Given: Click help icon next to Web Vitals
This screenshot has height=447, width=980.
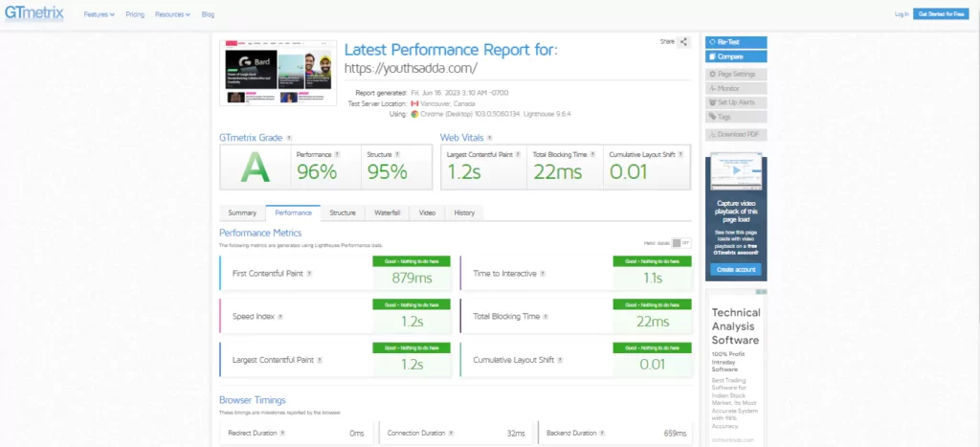Looking at the screenshot, I should tap(489, 138).
